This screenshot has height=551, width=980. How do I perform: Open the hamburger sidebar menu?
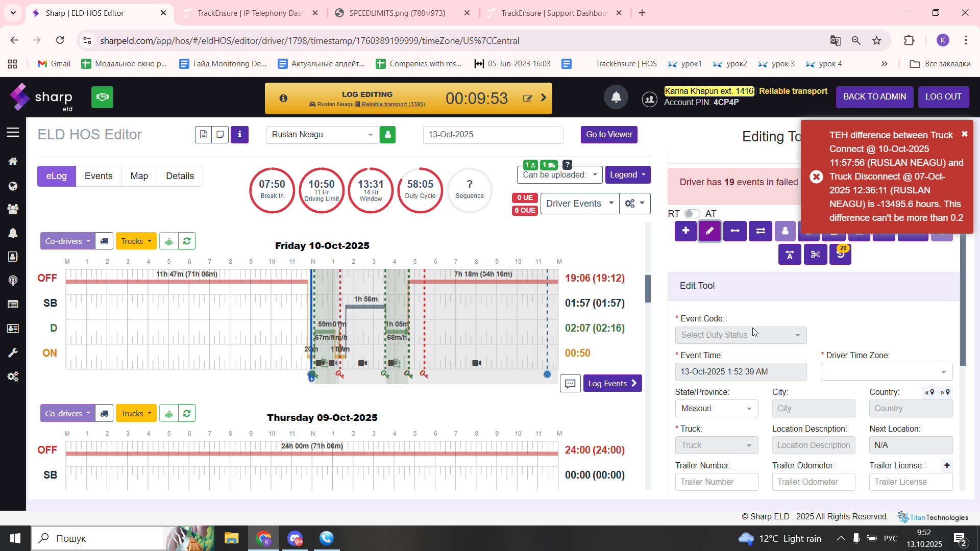13,133
